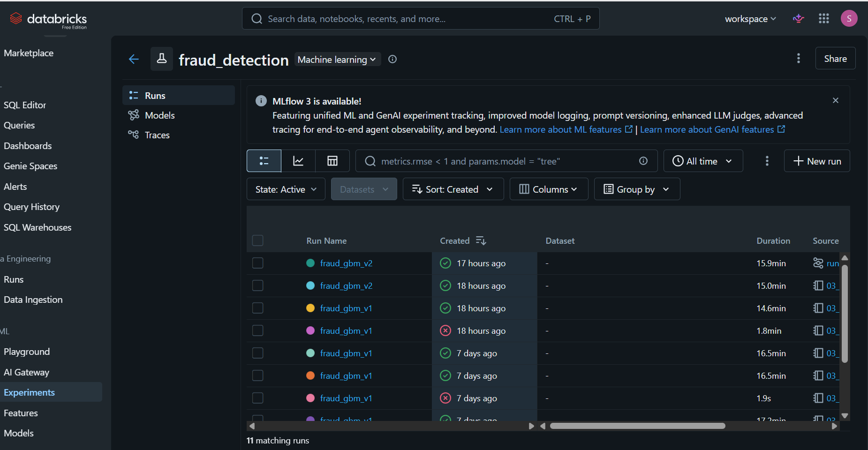Click the runs filter search field
Viewport: 868px width, 450px height.
pos(506,161)
